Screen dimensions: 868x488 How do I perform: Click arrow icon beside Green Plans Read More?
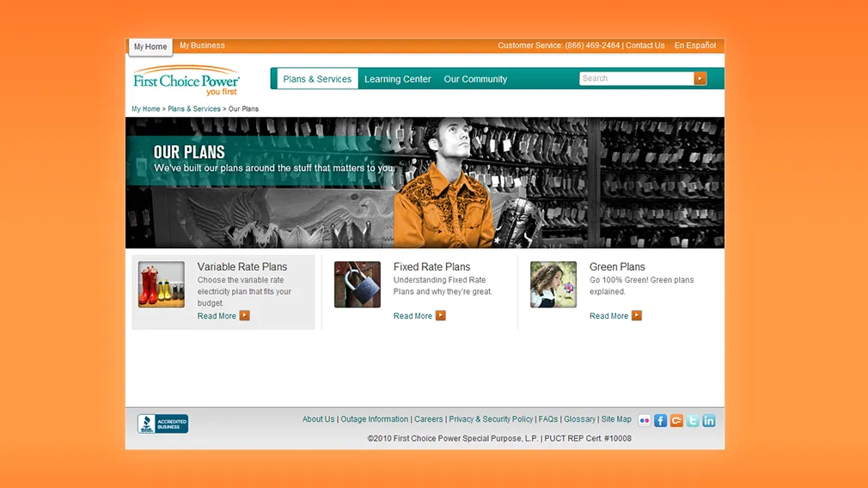637,315
